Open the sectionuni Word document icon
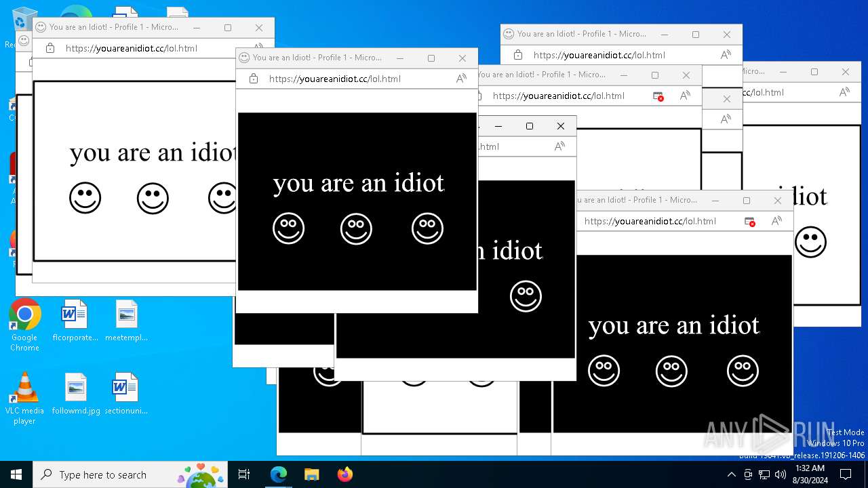Screen dimensions: 868x488 [126, 394]
